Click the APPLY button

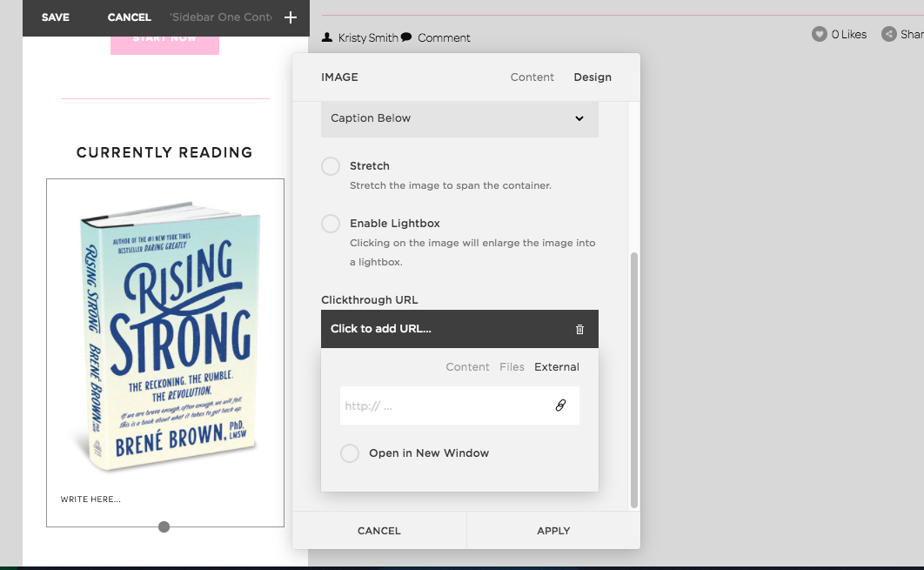[553, 531]
